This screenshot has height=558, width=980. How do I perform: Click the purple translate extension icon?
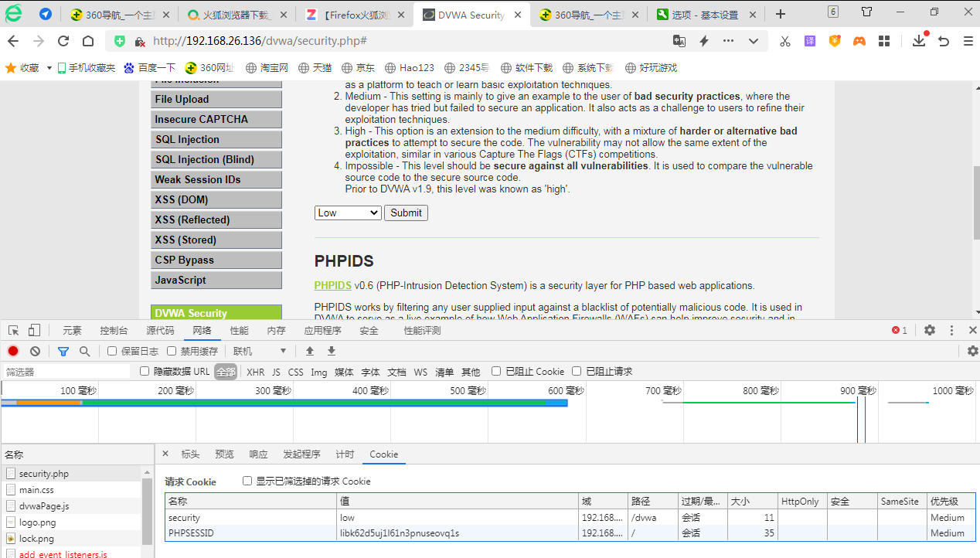(810, 41)
